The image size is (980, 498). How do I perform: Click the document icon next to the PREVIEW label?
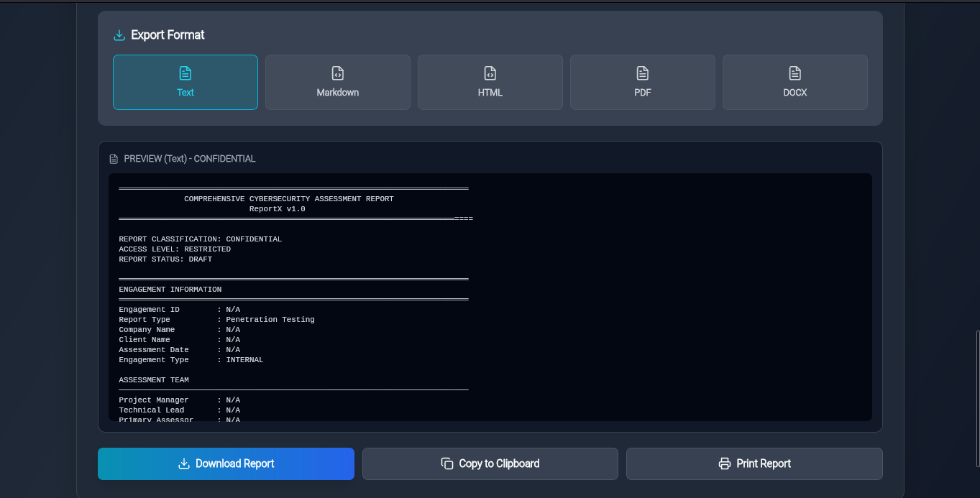pos(112,158)
